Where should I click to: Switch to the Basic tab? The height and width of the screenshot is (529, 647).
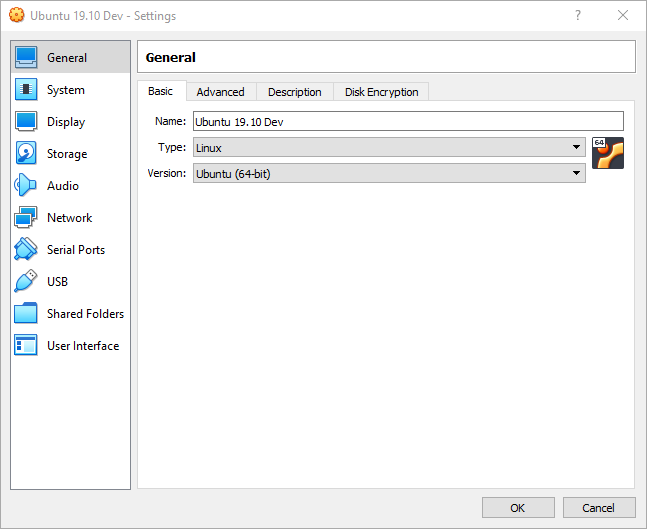point(161,91)
